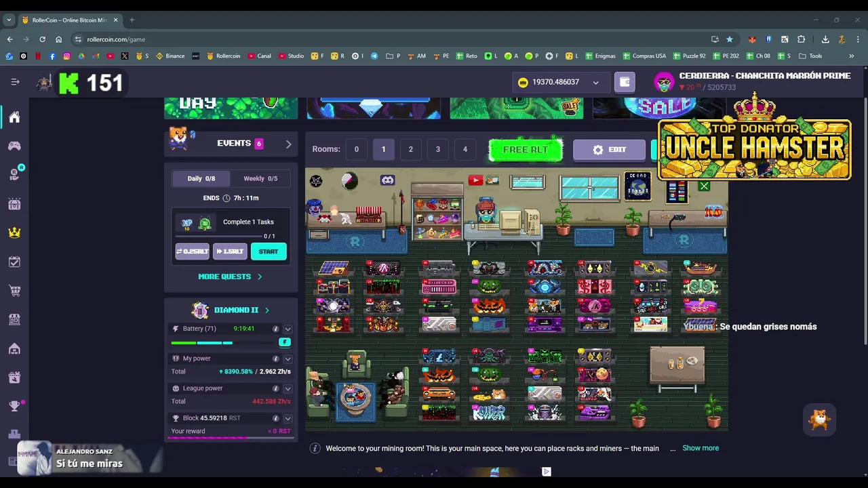
Task: Bookmark this page with the star icon
Action: [730, 39]
